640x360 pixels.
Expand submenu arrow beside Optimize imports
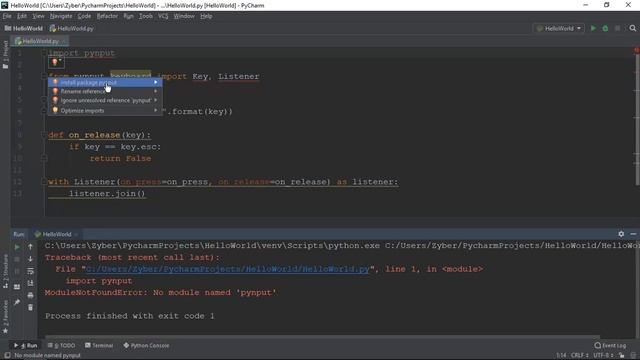coord(156,110)
